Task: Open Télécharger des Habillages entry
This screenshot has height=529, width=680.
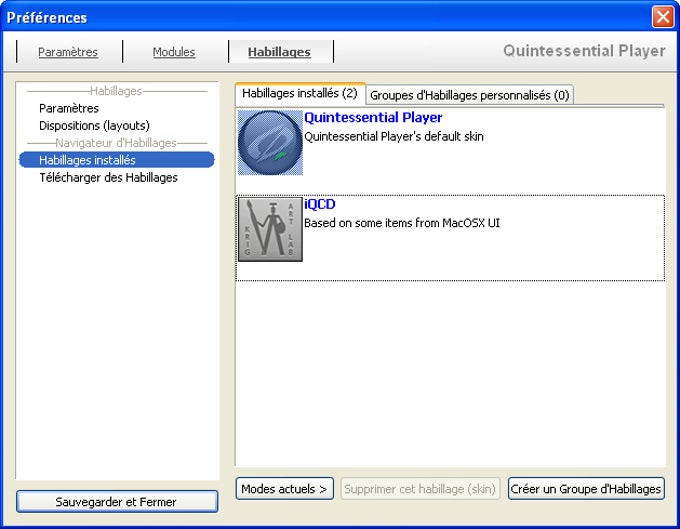Action: [108, 177]
